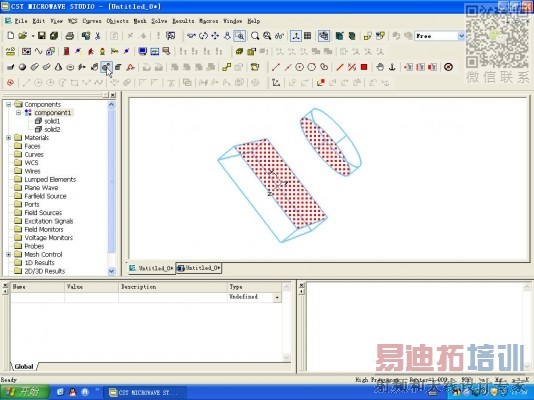
Task: Toggle the working plane grid icon
Action: coord(308,36)
